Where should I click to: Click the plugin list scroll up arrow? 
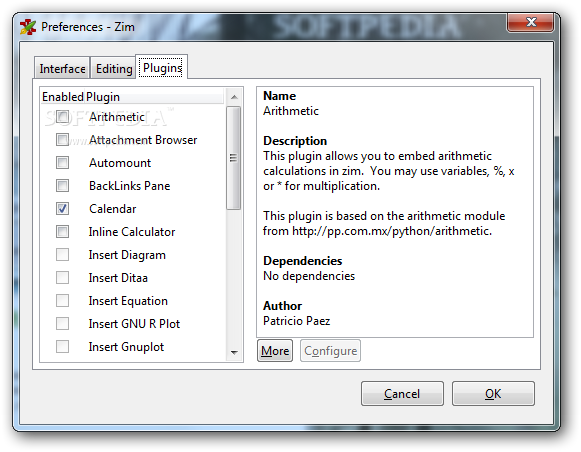(x=234, y=97)
